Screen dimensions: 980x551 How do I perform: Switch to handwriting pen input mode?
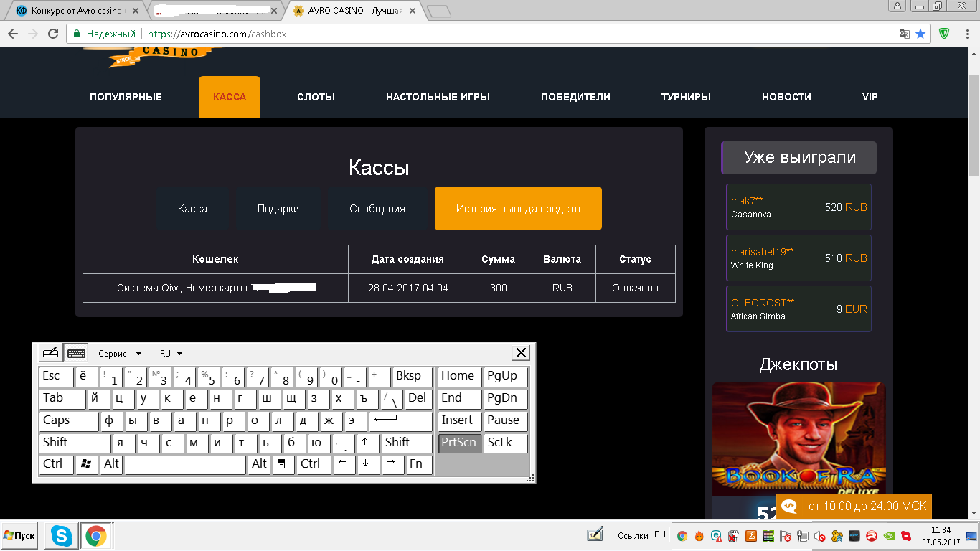point(50,353)
